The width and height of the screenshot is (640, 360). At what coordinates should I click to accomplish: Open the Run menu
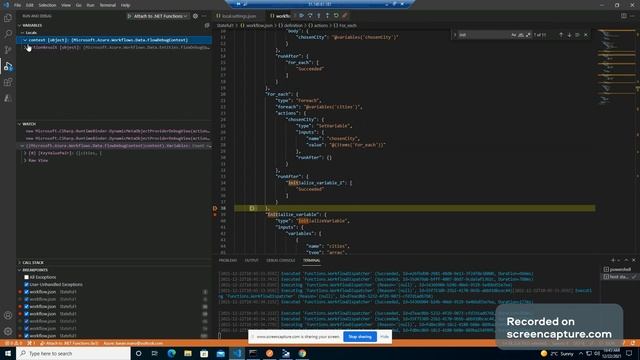pyautogui.click(x=90, y=5)
